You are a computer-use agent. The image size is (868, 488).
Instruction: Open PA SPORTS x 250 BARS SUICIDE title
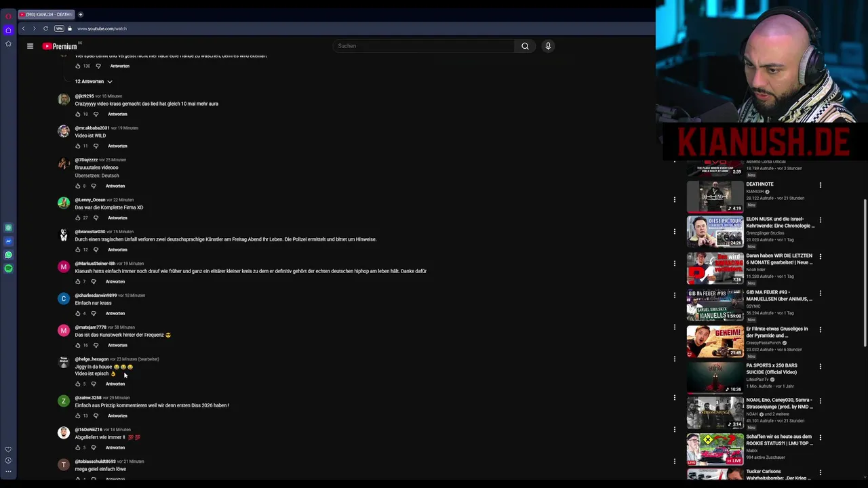(x=771, y=369)
